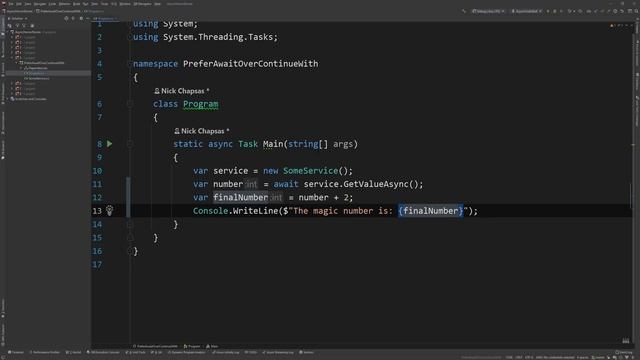Open the File menu
Screen dimensions: 640x360
(11, 4)
